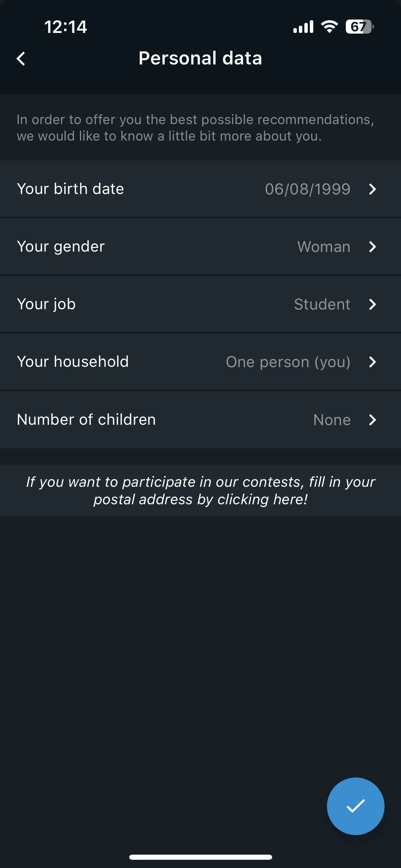Change the Woman gender value

coord(324,247)
